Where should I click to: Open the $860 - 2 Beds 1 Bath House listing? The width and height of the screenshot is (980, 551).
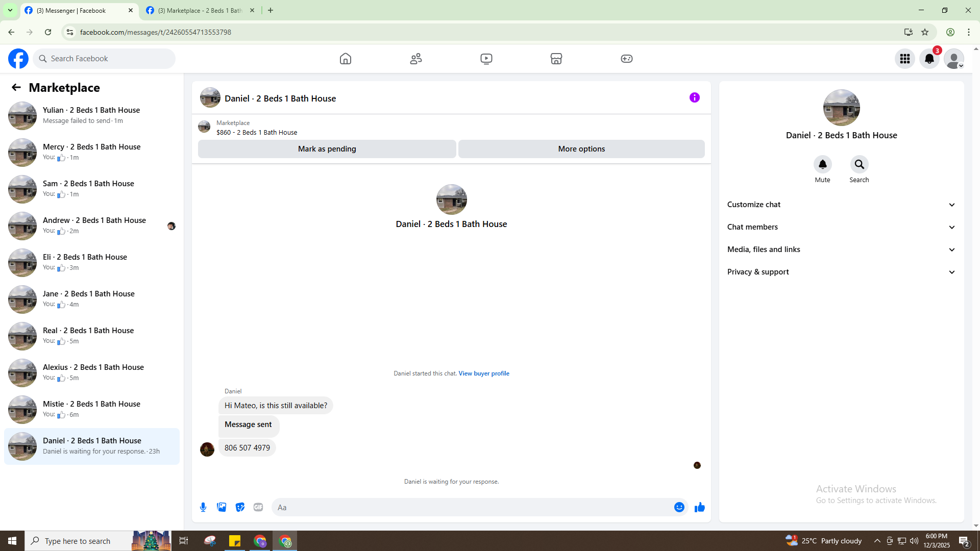pos(257,132)
